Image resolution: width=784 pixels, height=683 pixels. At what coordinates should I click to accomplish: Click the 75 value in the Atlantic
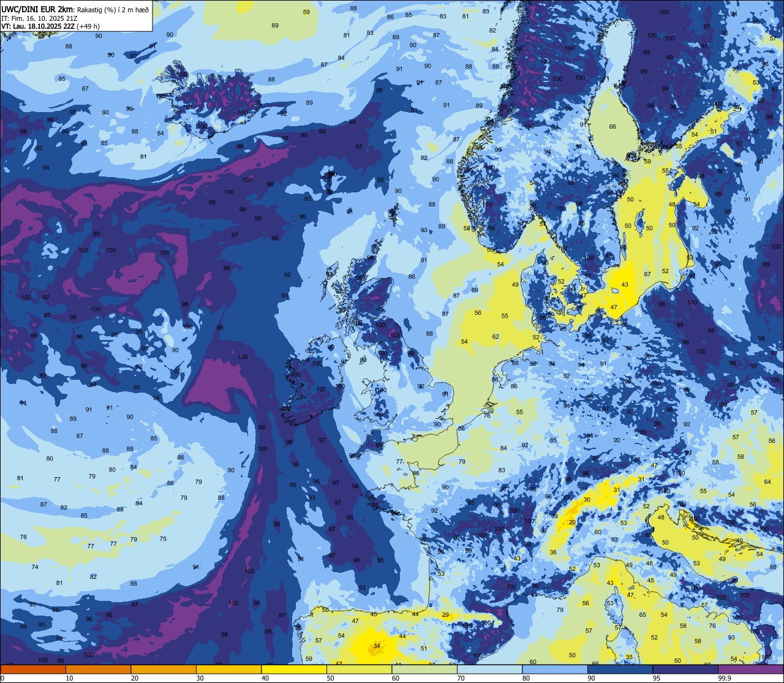pos(163,538)
